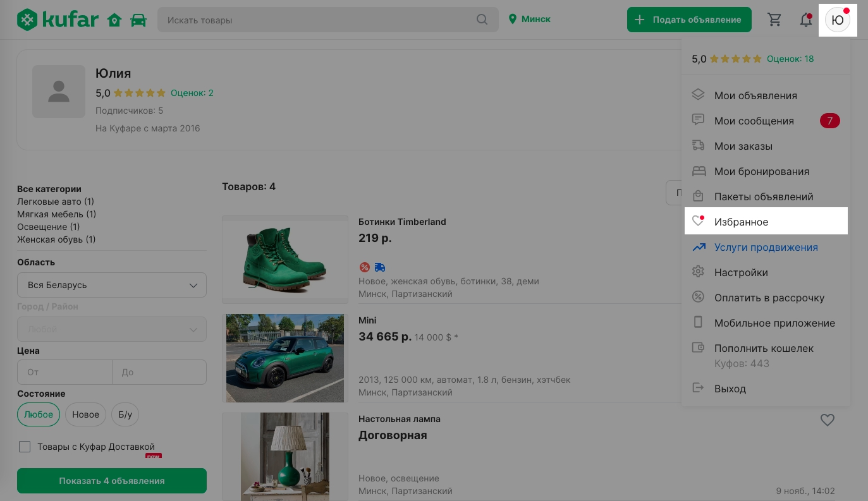The height and width of the screenshot is (501, 868).
Task: Click Показать 4 объявления button
Action: (x=112, y=481)
